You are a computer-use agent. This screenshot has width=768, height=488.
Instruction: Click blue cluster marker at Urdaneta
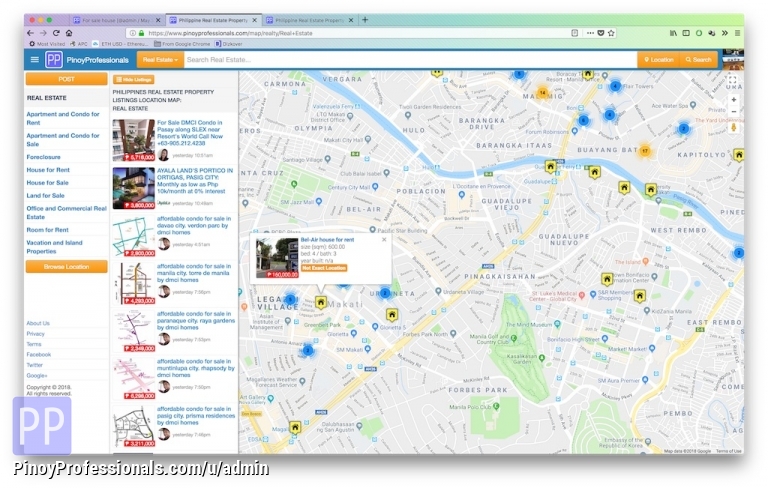coord(385,293)
